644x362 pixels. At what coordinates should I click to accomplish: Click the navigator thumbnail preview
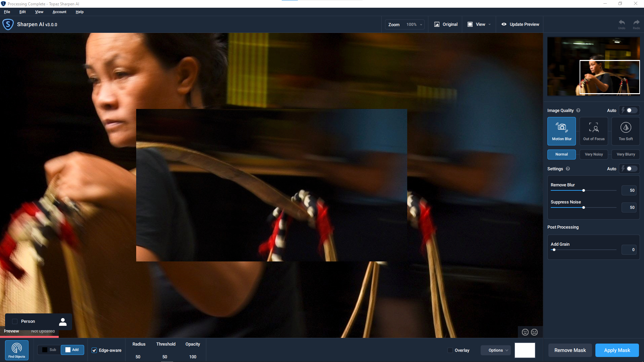[x=593, y=66]
